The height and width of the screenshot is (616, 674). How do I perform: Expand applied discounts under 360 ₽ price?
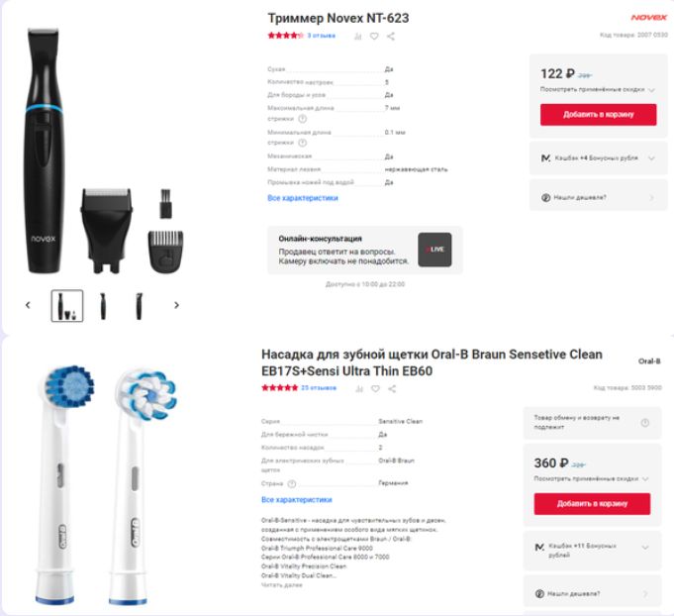(x=591, y=478)
